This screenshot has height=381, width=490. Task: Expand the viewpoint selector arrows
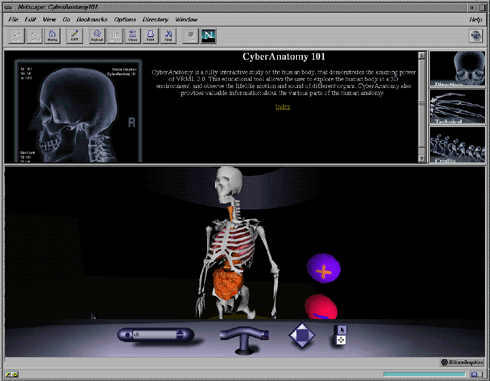180,334
